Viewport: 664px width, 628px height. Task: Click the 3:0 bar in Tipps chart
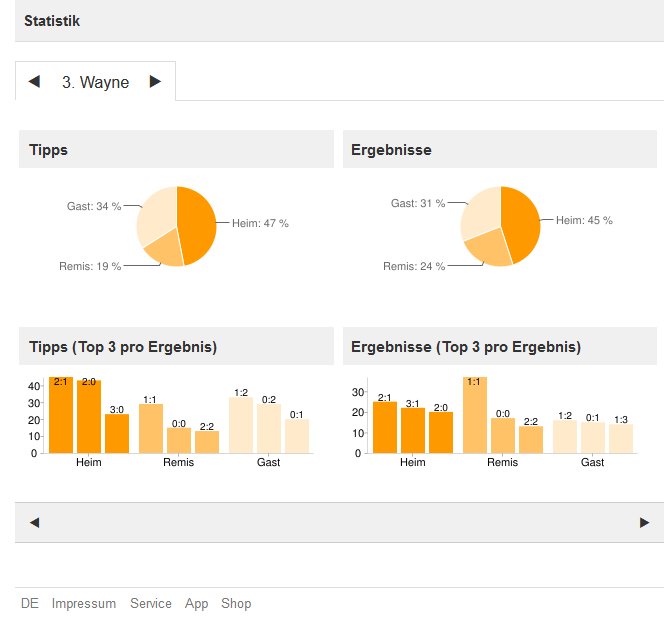click(x=117, y=433)
